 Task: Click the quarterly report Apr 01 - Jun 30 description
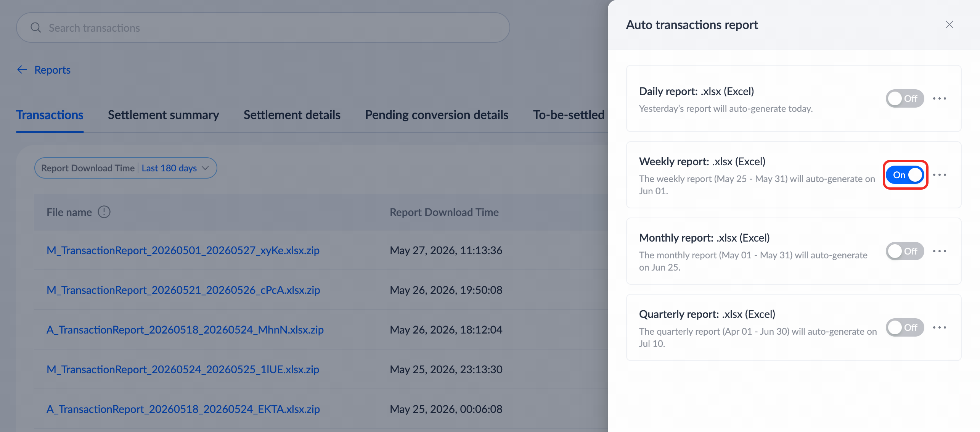758,337
